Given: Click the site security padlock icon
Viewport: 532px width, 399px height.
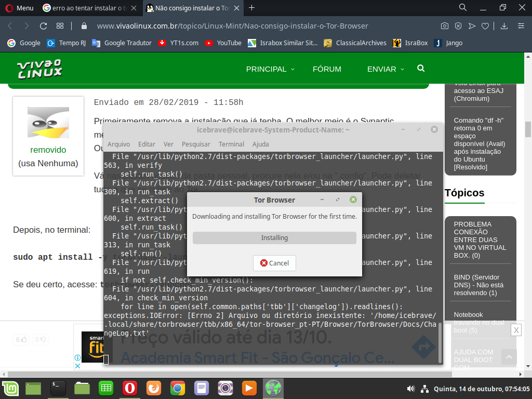Looking at the screenshot, I should (84, 26).
